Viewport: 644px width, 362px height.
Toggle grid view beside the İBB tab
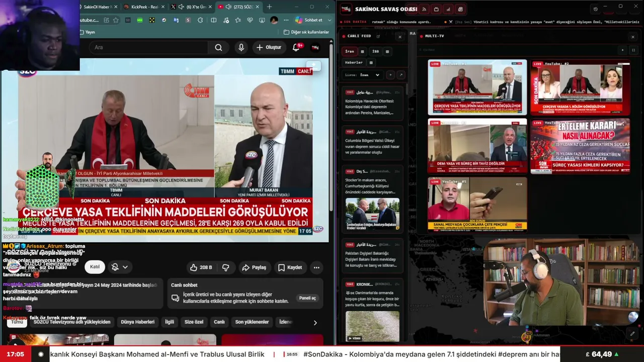click(387, 51)
